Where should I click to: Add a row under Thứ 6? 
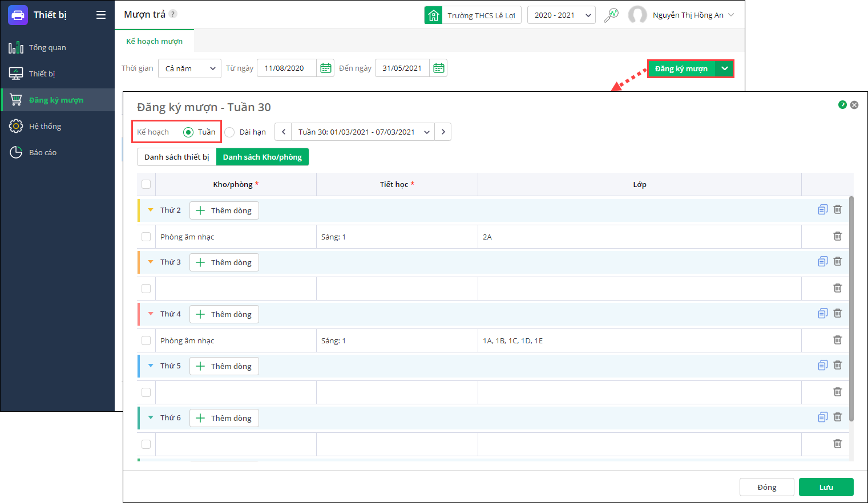click(224, 418)
